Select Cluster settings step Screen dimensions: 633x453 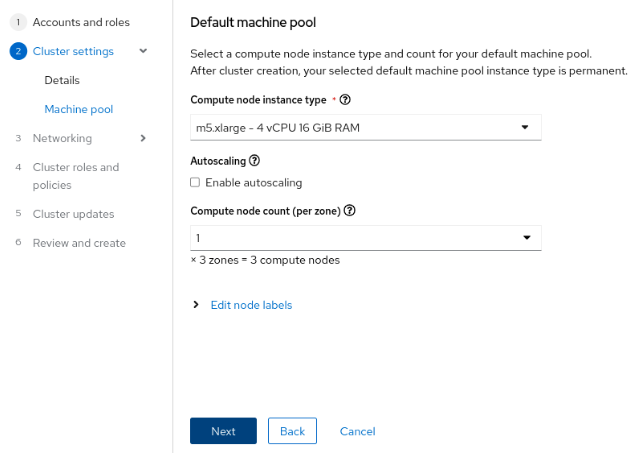(x=73, y=51)
